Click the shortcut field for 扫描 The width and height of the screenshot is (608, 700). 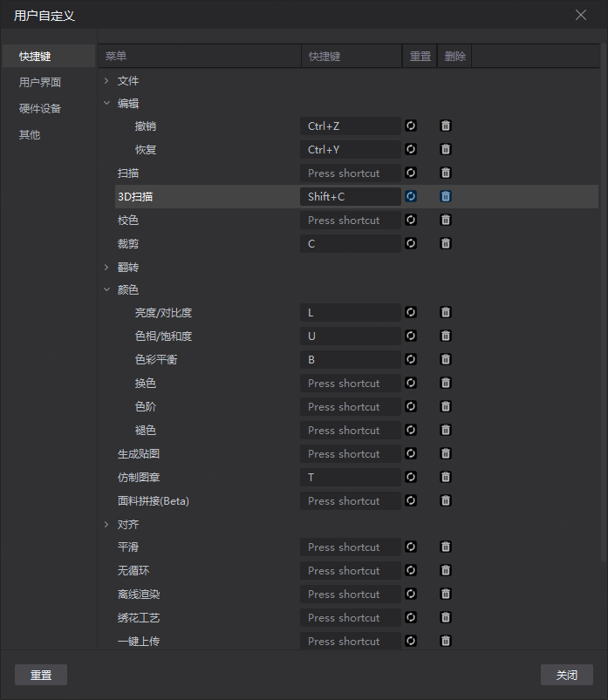(x=350, y=173)
